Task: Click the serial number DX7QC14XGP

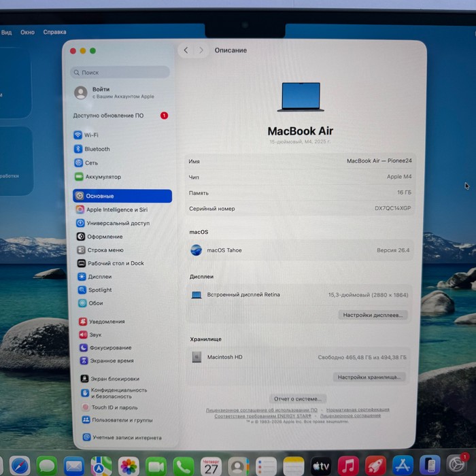Action: tap(393, 208)
